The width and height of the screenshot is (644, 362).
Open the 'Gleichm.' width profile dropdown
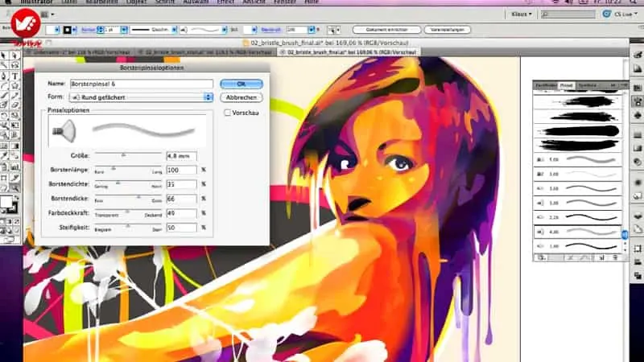click(x=174, y=30)
